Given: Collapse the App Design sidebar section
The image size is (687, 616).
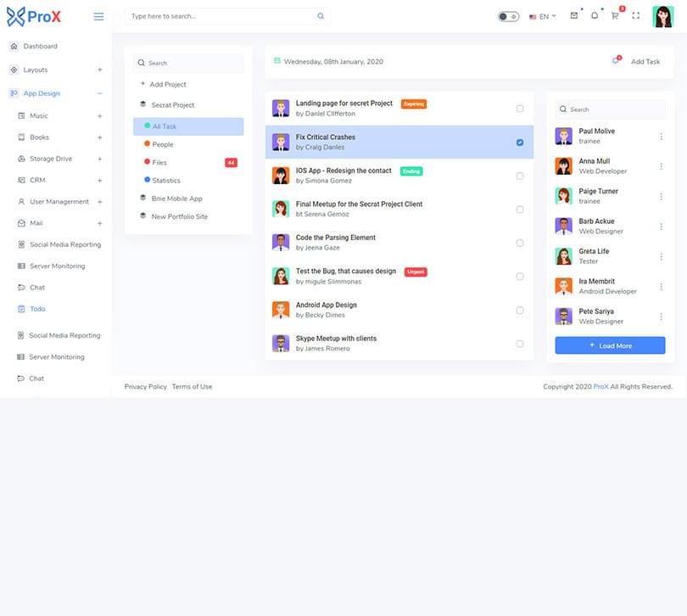Looking at the screenshot, I should point(99,93).
